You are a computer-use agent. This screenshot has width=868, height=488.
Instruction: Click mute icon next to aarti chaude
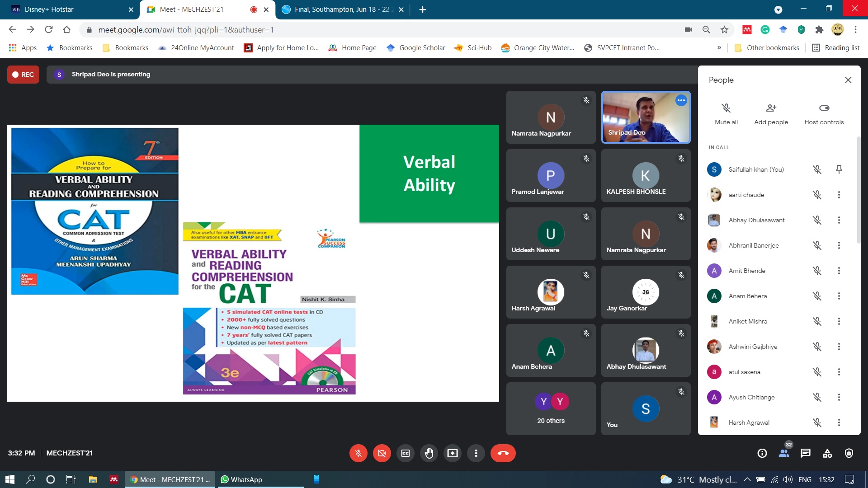[817, 195]
